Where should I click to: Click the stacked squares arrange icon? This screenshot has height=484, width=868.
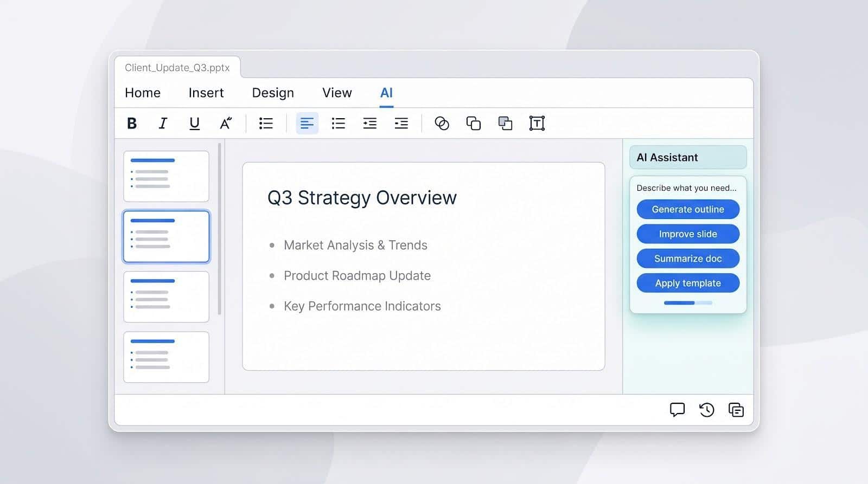coord(505,124)
